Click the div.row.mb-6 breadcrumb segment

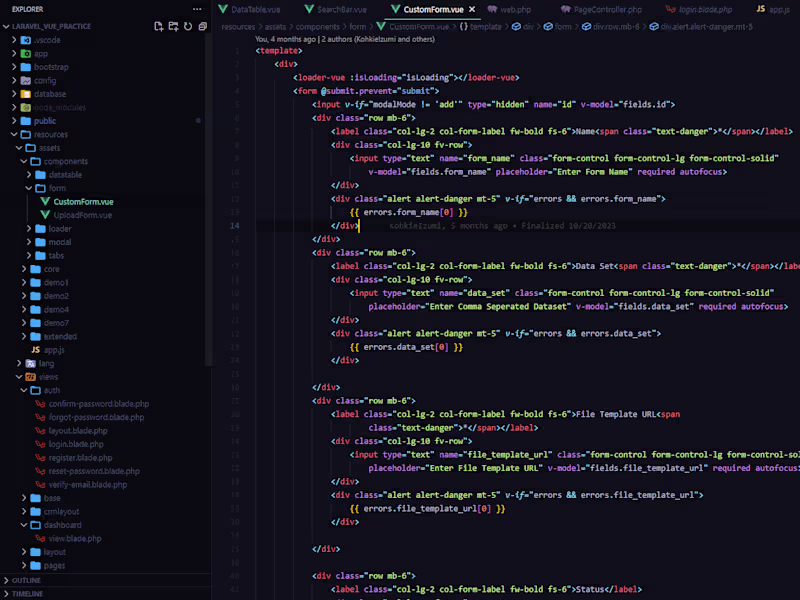point(615,27)
